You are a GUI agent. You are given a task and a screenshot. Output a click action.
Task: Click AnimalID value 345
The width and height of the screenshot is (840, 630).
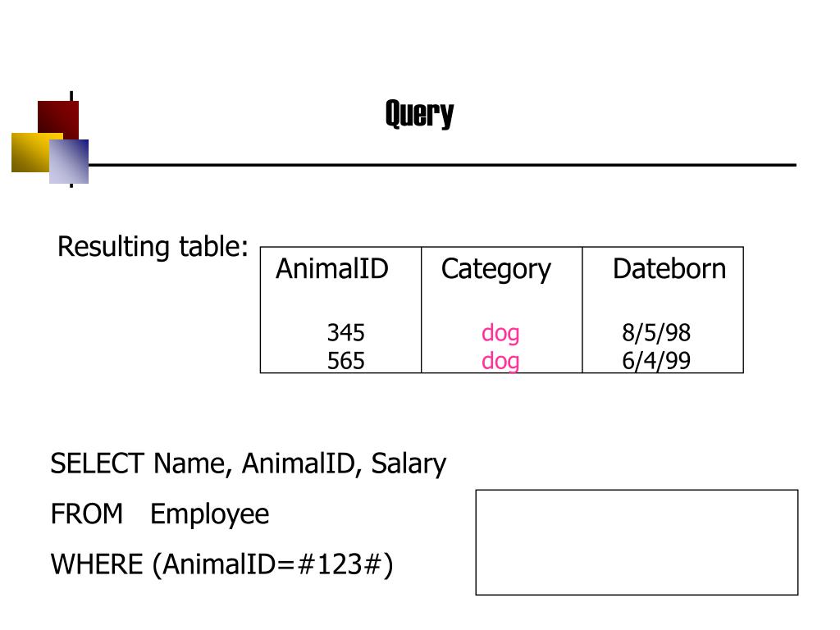[x=346, y=333]
